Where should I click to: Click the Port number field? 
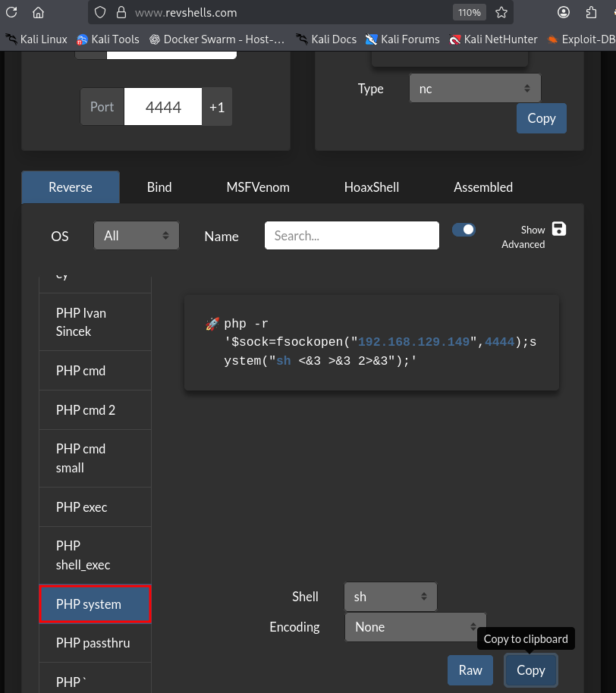[x=163, y=107]
